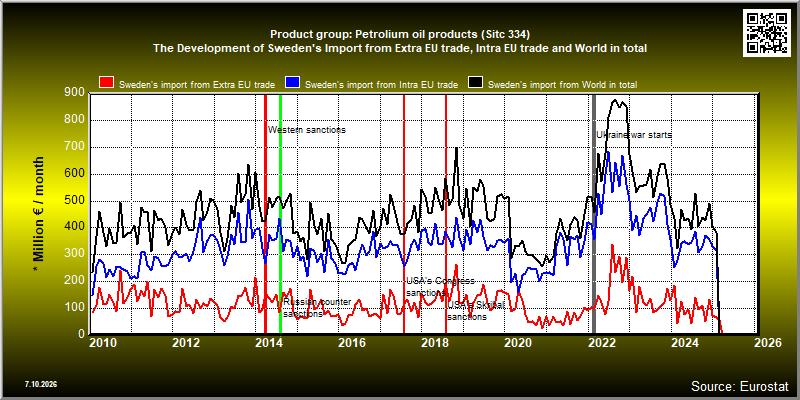Click the 300 y-axis label
The width and height of the screenshot is (800, 400).
74,254
